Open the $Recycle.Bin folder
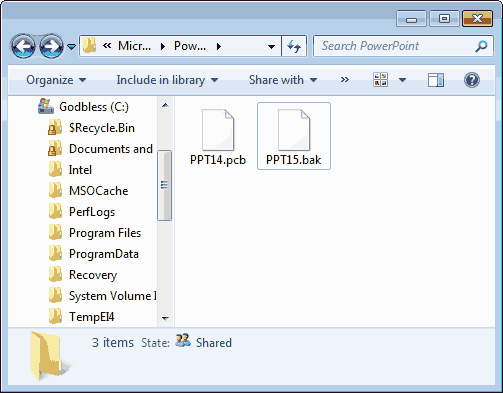Screen dimensions: 503x393 pyautogui.click(x=102, y=128)
